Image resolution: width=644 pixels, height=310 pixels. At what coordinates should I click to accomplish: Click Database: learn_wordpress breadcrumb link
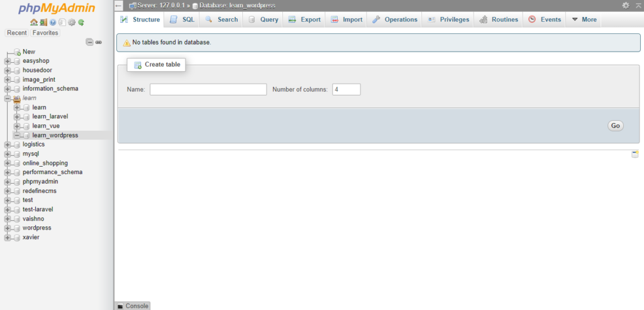237,6
